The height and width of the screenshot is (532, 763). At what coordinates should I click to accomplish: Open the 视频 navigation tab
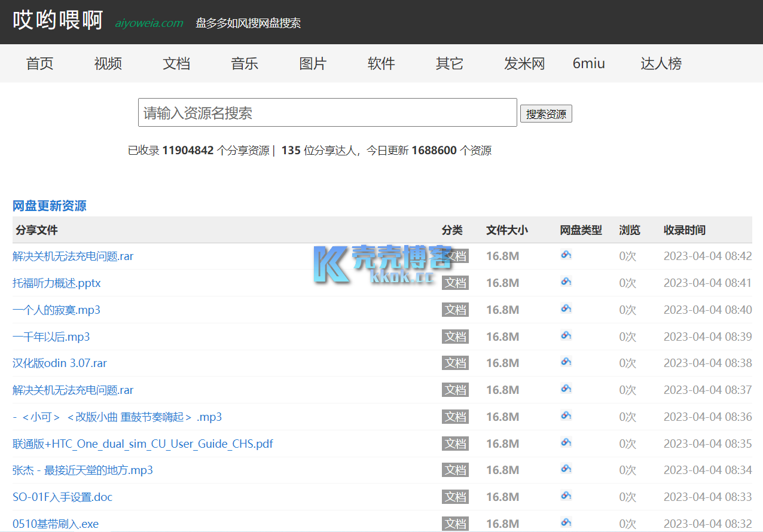[x=108, y=63]
